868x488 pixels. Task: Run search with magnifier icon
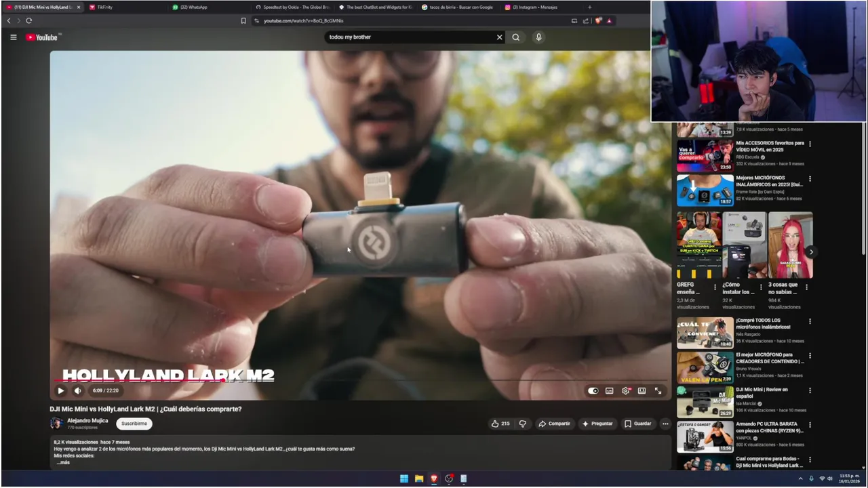[x=516, y=37]
